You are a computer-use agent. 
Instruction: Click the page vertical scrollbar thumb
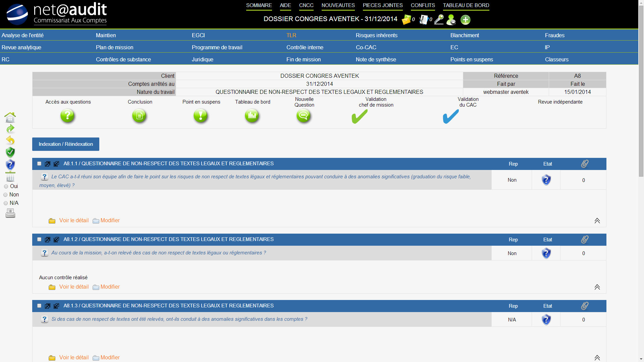[641, 90]
